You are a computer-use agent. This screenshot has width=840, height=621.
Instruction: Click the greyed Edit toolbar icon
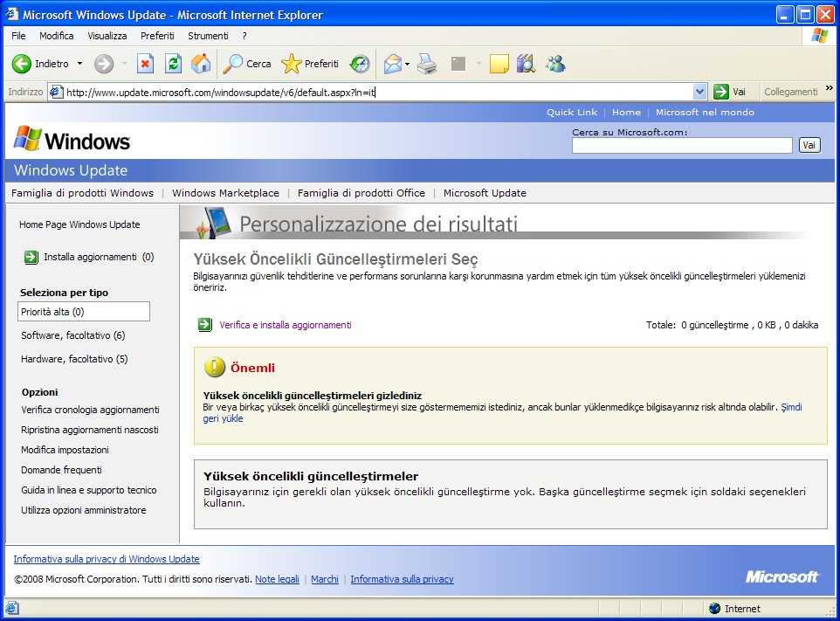458,64
